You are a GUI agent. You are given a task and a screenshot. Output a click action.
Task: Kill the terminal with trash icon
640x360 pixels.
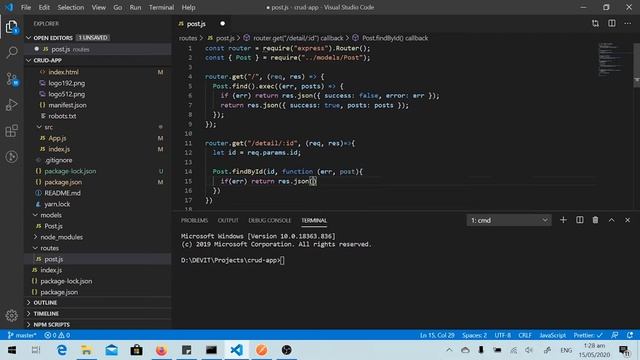point(596,220)
